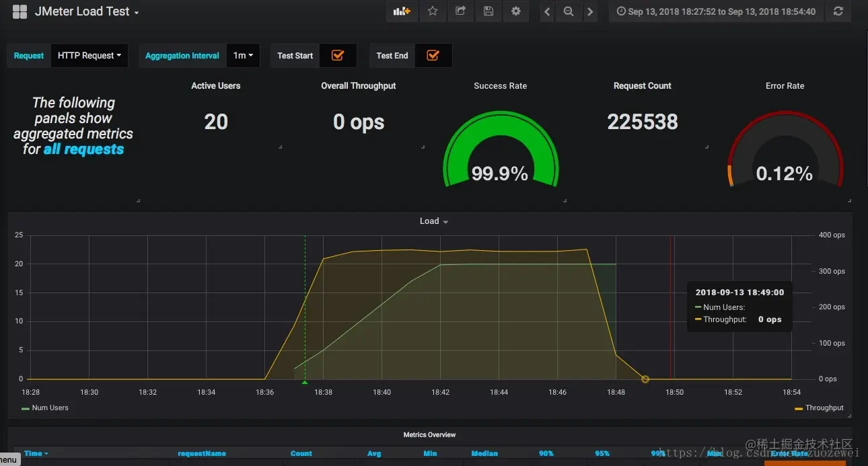Click the Request variable label
This screenshot has width=868, height=466.
(x=29, y=56)
